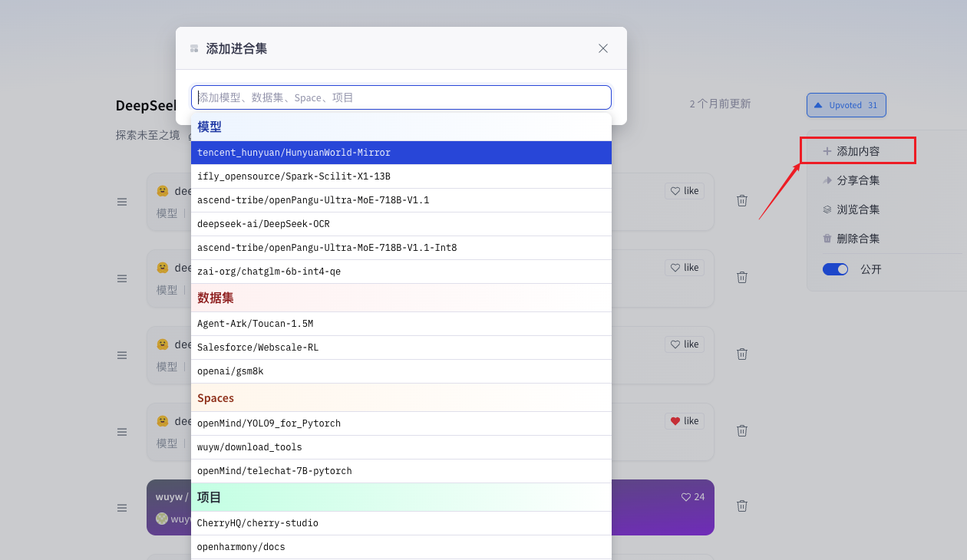Open 浏览合集 menu item
This screenshot has height=560, width=967.
pos(857,209)
